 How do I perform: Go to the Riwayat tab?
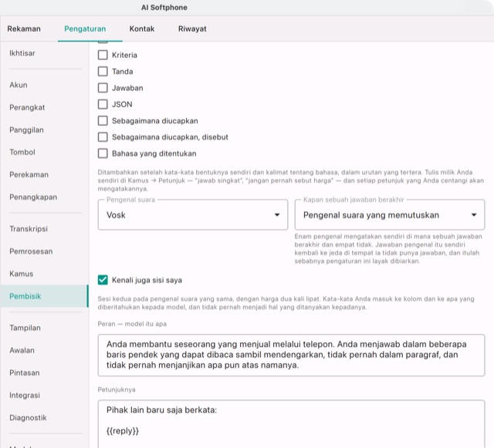(x=192, y=29)
